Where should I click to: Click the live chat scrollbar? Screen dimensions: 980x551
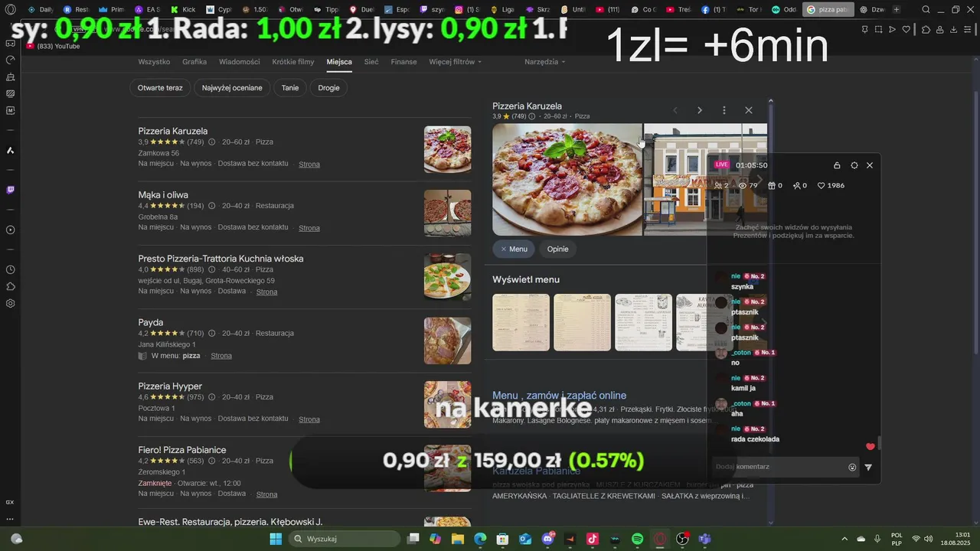879,442
